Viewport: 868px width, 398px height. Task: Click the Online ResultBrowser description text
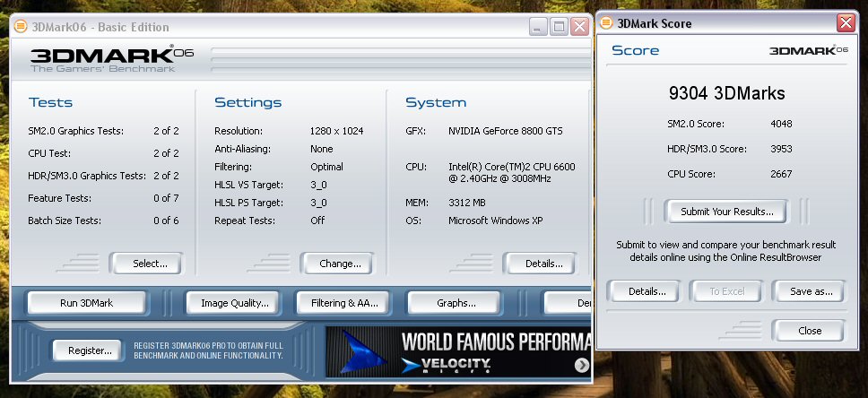pos(725,251)
